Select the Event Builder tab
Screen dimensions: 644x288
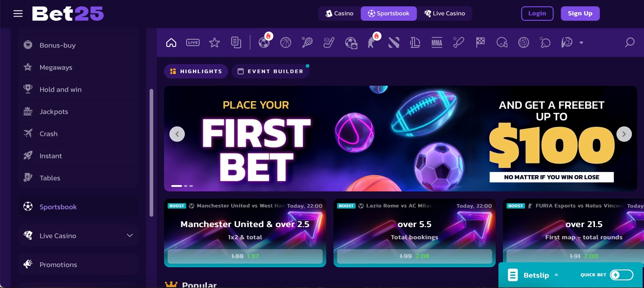270,71
